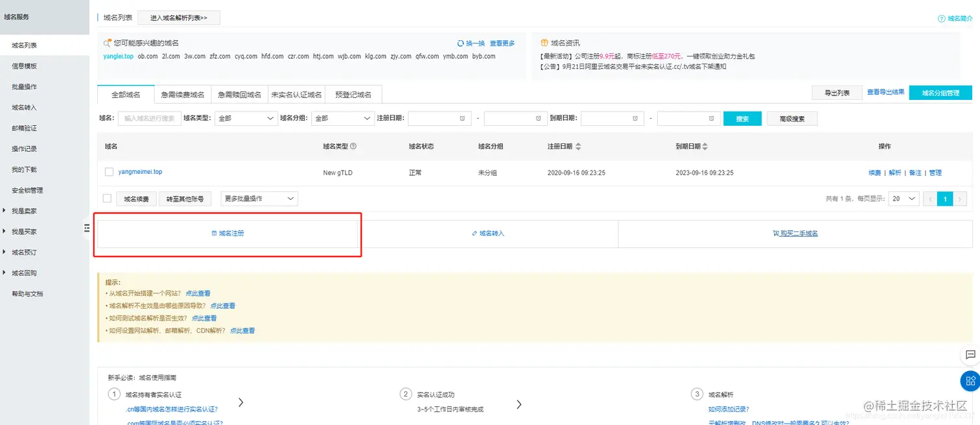980x425 pixels.
Task: Open the feedback chat icon at bottom right
Action: point(970,355)
